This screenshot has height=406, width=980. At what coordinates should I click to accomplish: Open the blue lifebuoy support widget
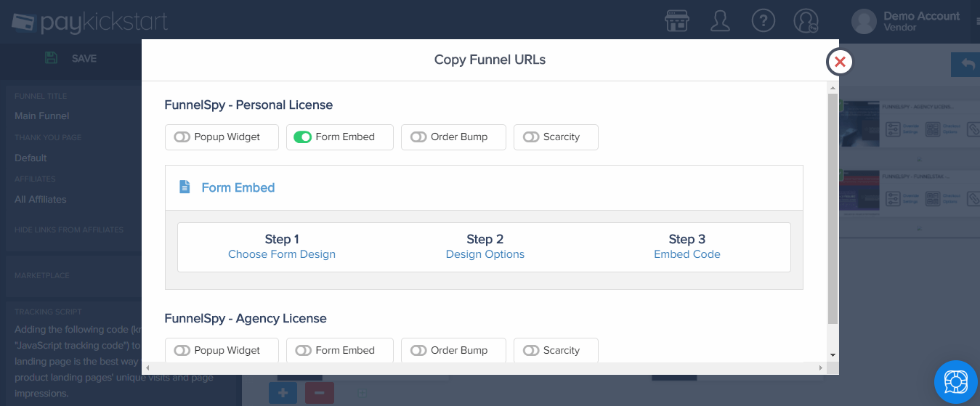956,382
